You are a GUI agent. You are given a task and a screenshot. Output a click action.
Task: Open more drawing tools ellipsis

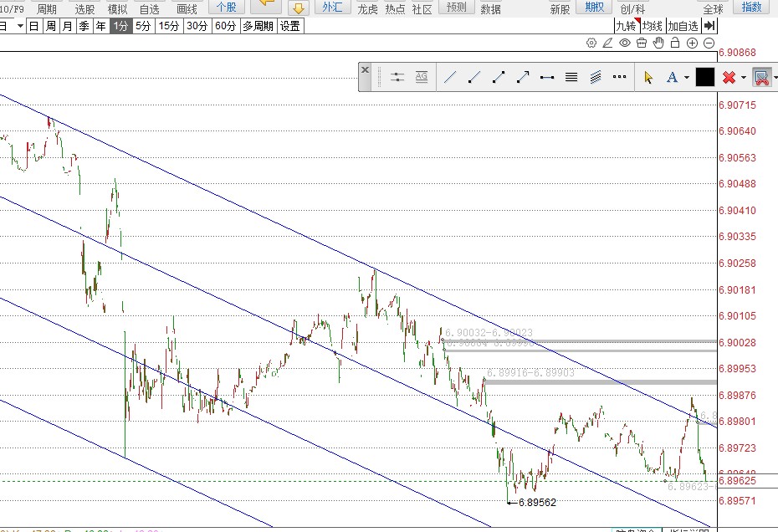pos(619,77)
